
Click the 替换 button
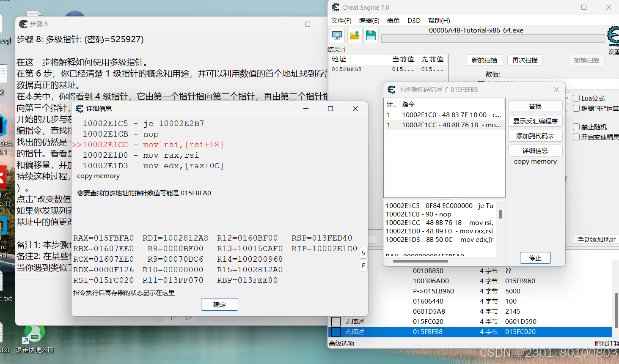pos(535,106)
